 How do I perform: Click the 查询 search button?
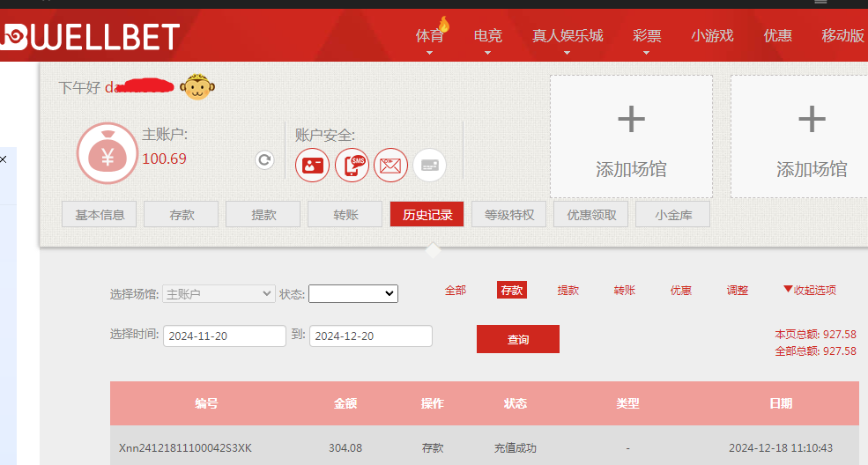[x=518, y=339]
